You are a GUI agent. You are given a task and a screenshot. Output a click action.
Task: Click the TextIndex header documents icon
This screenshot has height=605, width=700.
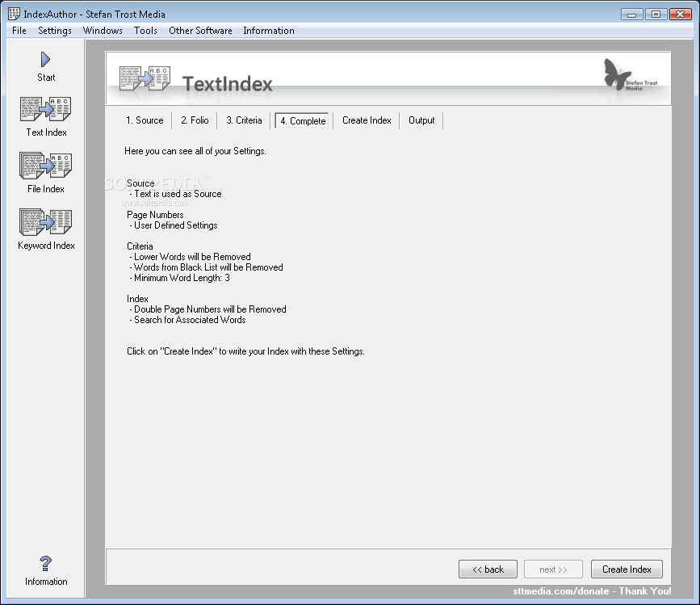(145, 78)
